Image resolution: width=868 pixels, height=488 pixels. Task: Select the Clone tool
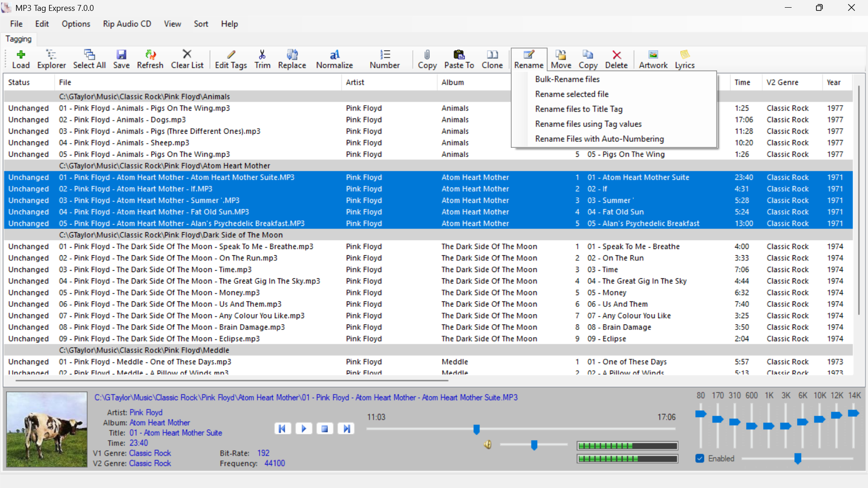492,59
